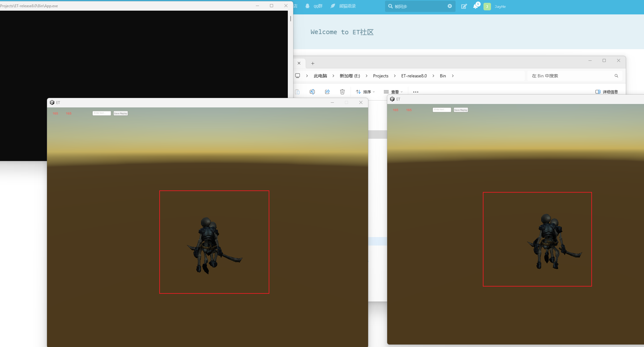Image resolution: width=644 pixels, height=347 pixels.
Task: Navigate to ET-release8.0 in breadcrumb
Action: point(414,76)
